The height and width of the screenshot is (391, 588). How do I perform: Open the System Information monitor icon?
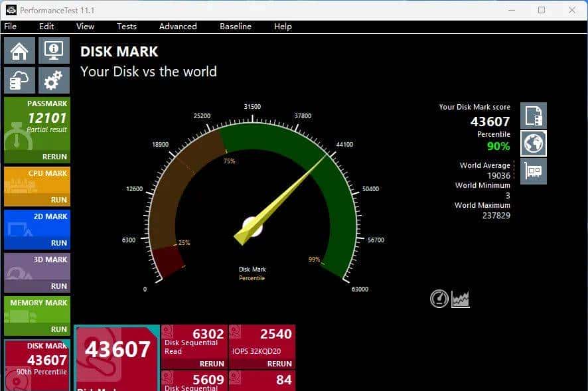click(54, 50)
